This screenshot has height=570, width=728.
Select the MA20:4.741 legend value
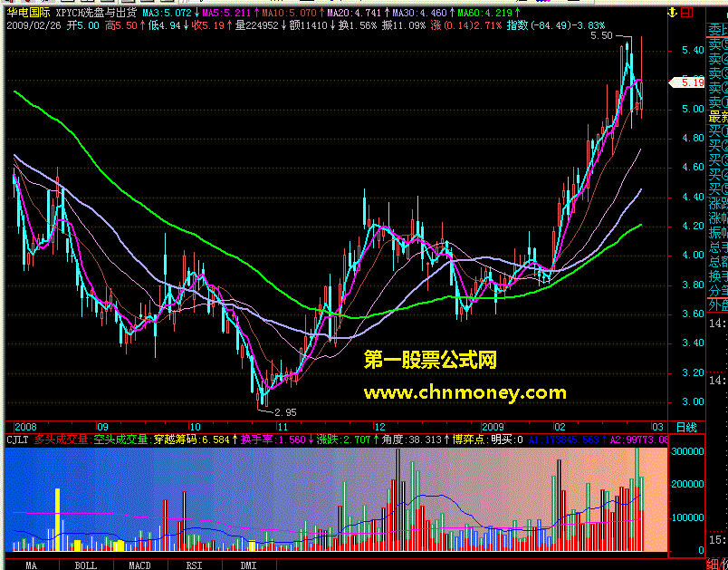(354, 13)
